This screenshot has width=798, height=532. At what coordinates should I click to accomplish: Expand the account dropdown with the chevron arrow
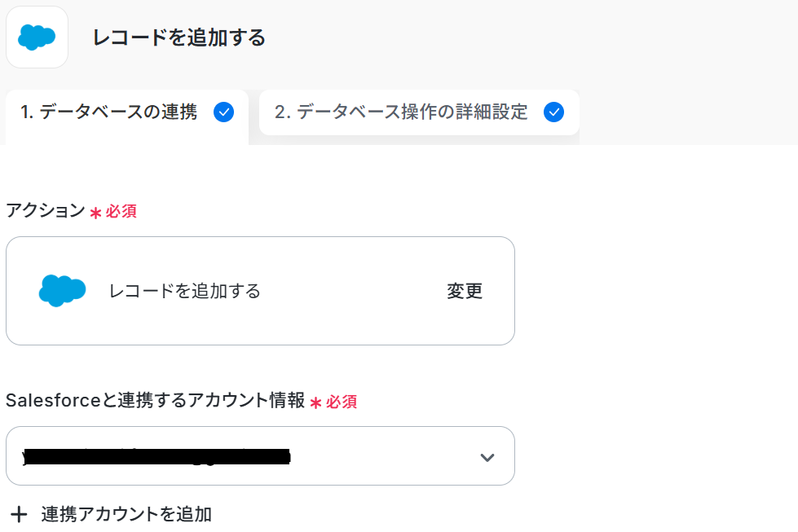[487, 457]
